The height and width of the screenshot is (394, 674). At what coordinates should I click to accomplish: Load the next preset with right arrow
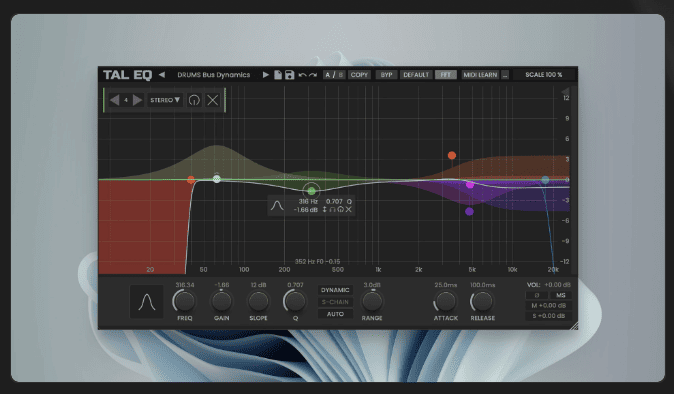point(266,75)
